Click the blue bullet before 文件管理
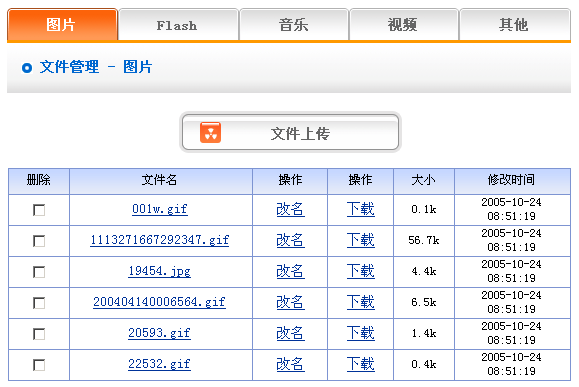The height and width of the screenshot is (387, 579). click(x=27, y=68)
